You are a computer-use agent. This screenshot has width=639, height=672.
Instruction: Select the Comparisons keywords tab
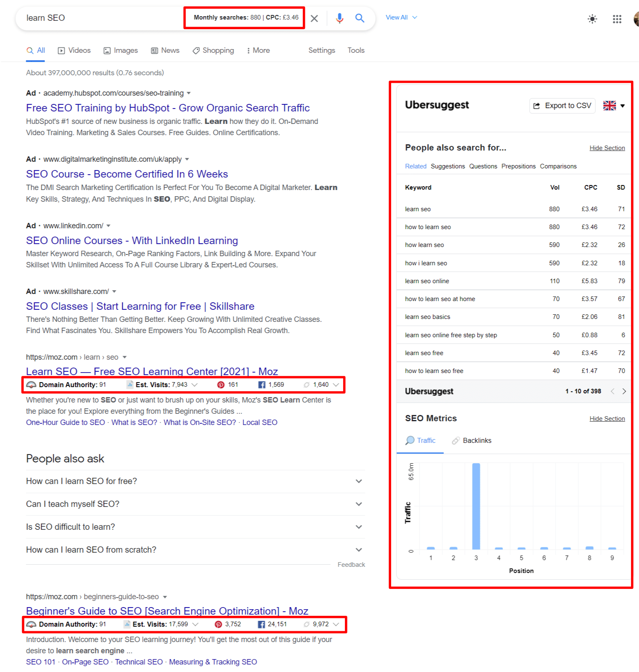point(558,166)
